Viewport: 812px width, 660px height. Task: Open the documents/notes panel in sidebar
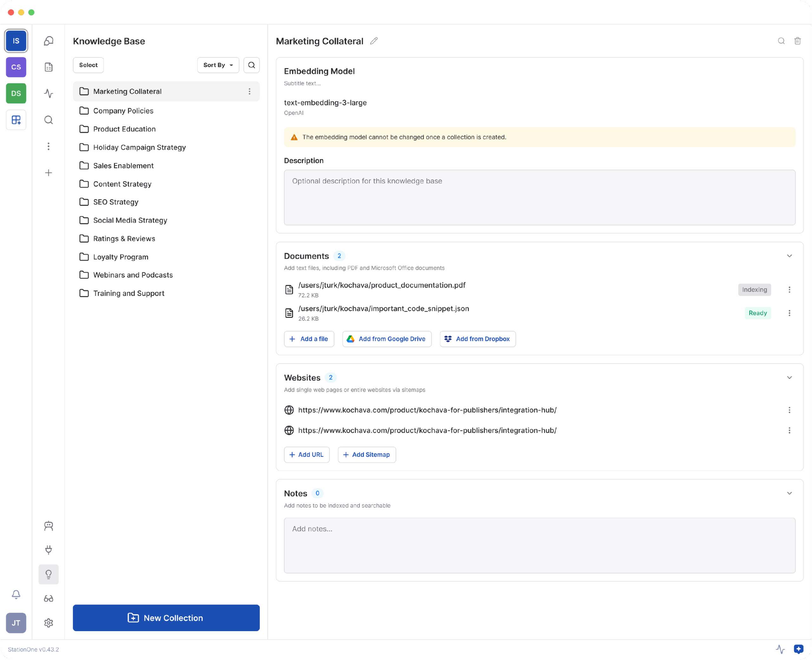pos(49,67)
